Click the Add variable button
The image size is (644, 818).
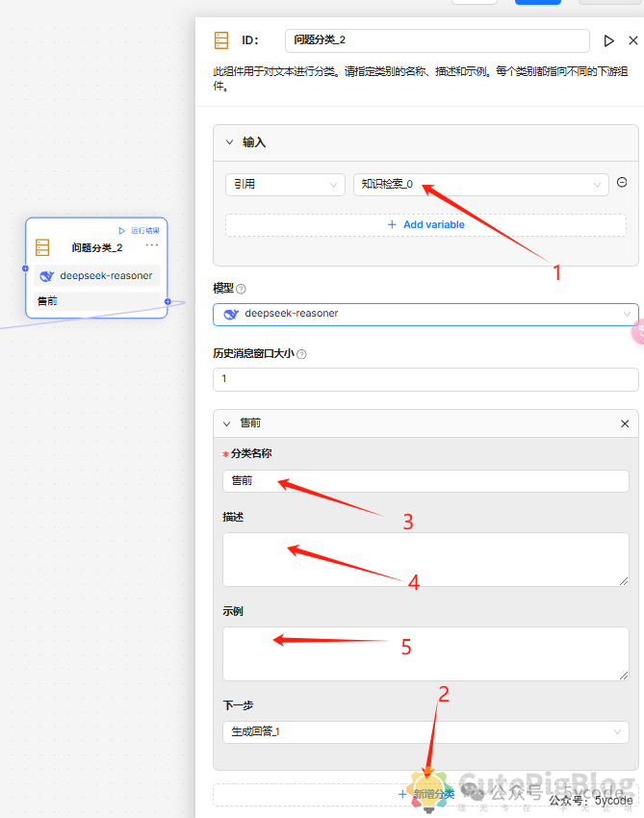425,224
